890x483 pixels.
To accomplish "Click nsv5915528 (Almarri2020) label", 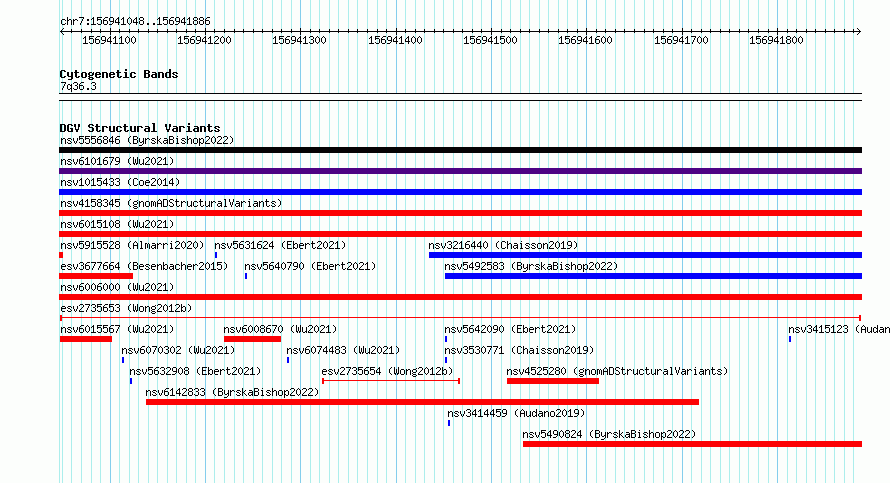I will [132, 245].
